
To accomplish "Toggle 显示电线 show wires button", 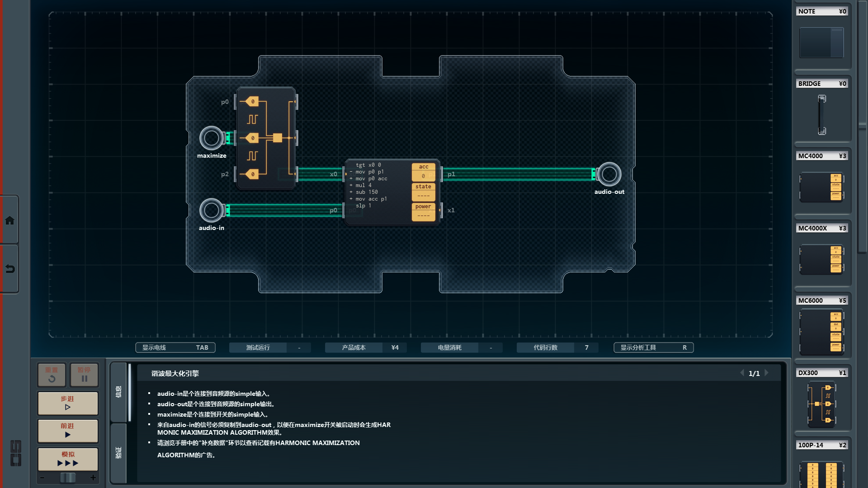I will (175, 347).
